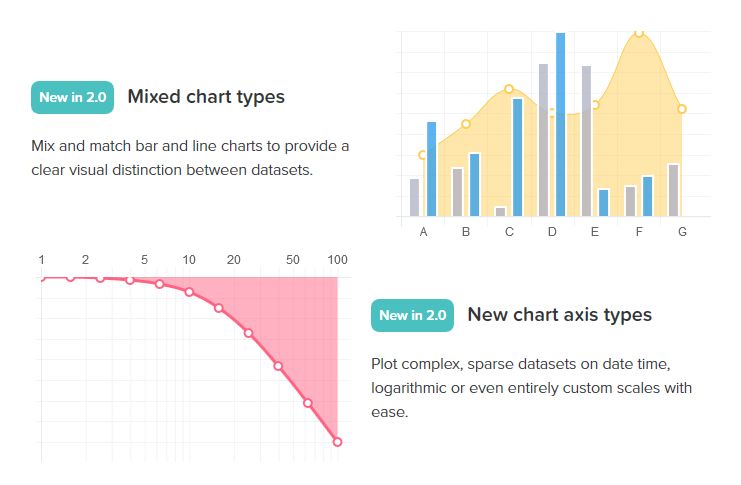The image size is (741, 485).
Task: Click the yellow data point above category G
Action: pyautogui.click(x=681, y=109)
